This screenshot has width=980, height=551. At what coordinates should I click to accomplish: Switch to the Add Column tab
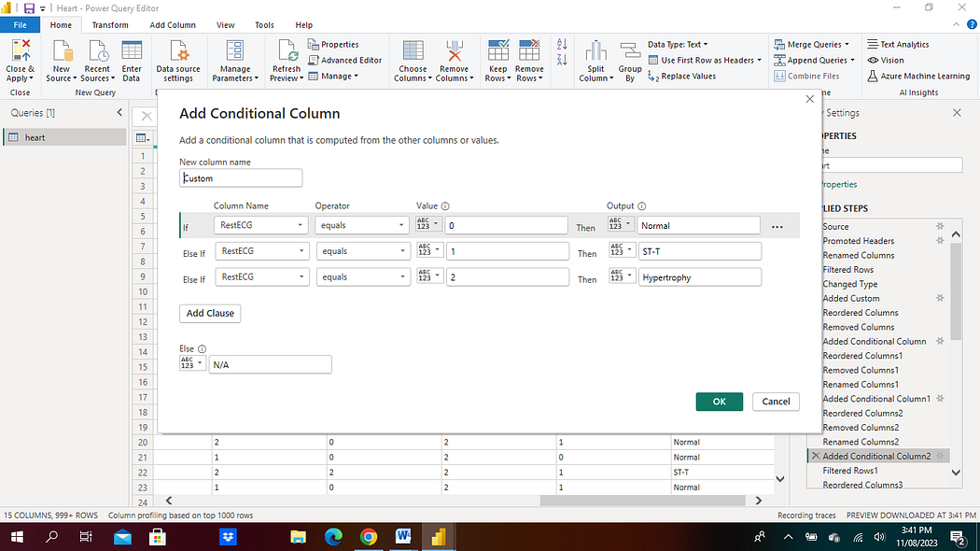pos(173,25)
